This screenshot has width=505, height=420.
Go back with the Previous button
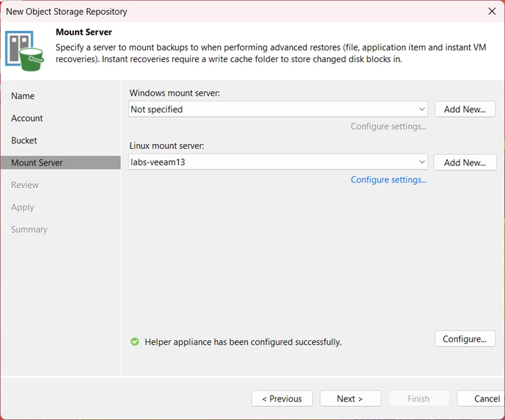tap(282, 399)
